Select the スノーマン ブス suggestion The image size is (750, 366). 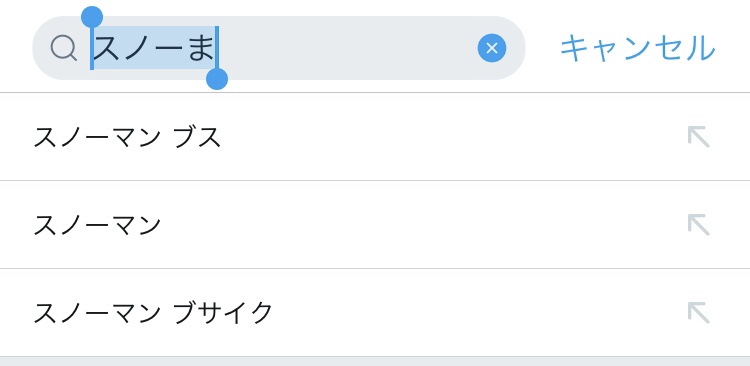click(375, 137)
